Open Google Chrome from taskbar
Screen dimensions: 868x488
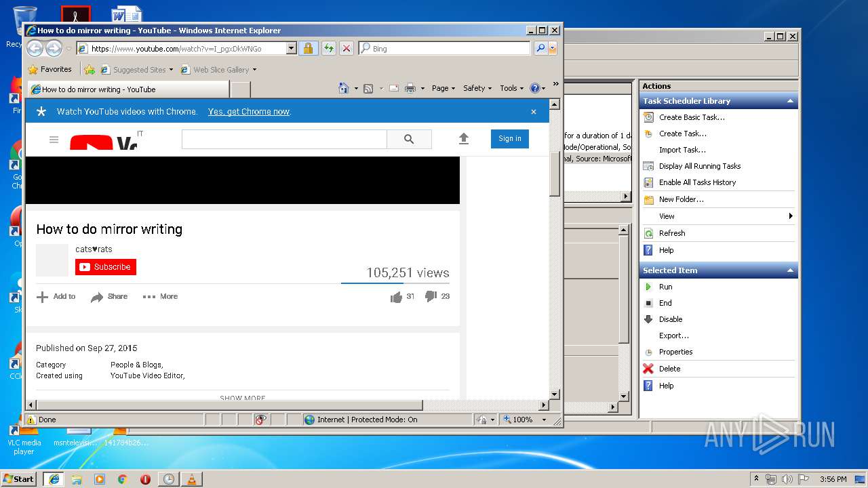coord(122,479)
